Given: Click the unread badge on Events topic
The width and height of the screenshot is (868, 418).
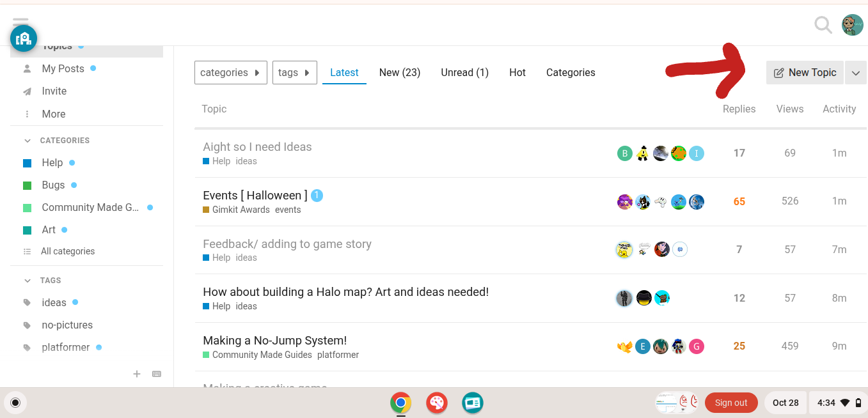Looking at the screenshot, I should click(x=317, y=196).
